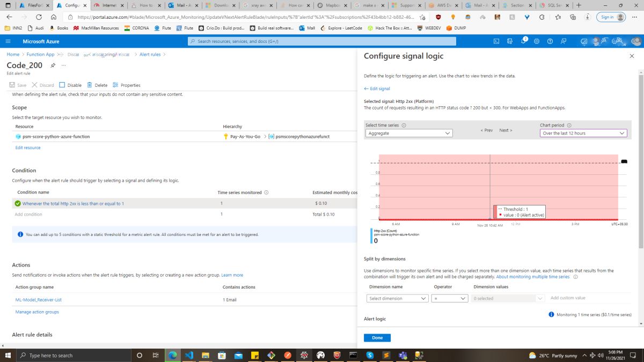Open Cloud Shell from Azure header
This screenshot has height=362, width=644.
496,41
